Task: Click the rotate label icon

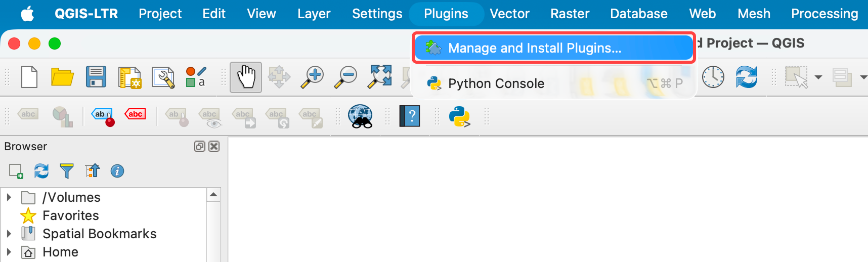Action: tap(277, 117)
